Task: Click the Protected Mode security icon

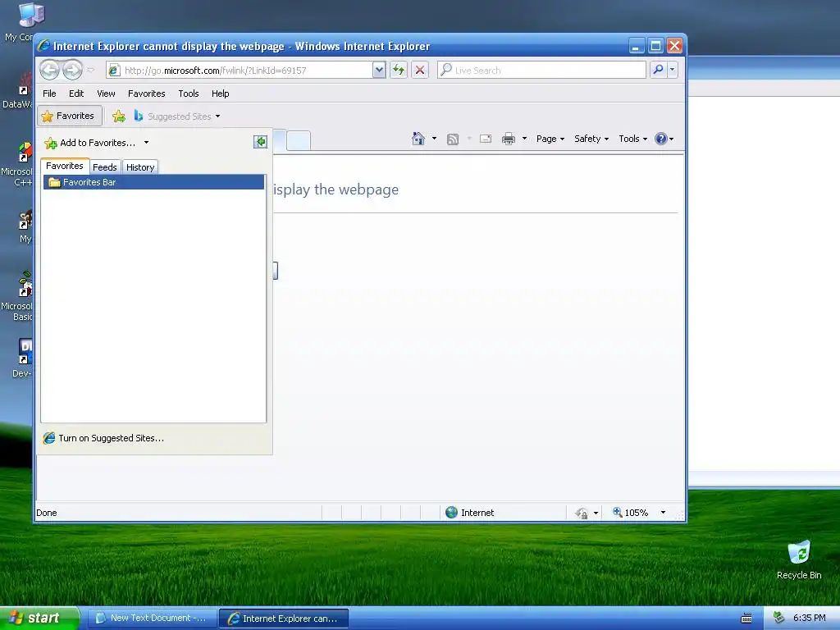Action: 582,514
